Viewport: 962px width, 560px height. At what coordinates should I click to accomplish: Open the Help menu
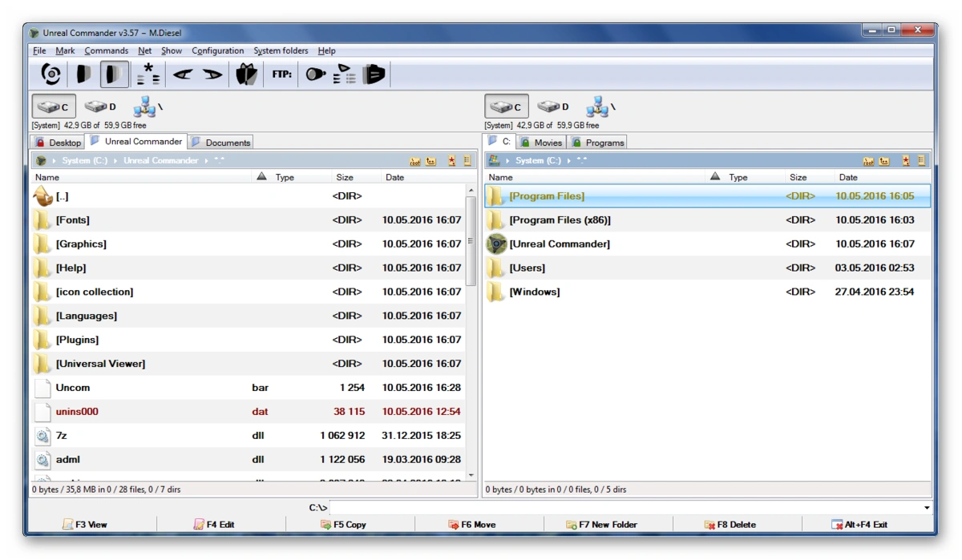(326, 50)
